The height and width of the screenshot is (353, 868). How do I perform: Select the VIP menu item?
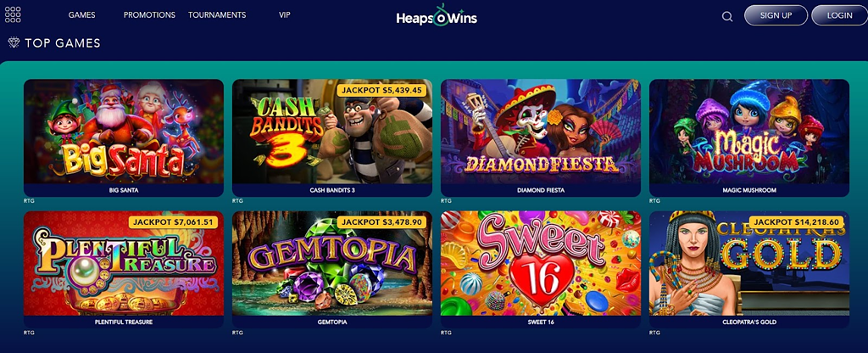click(x=285, y=15)
